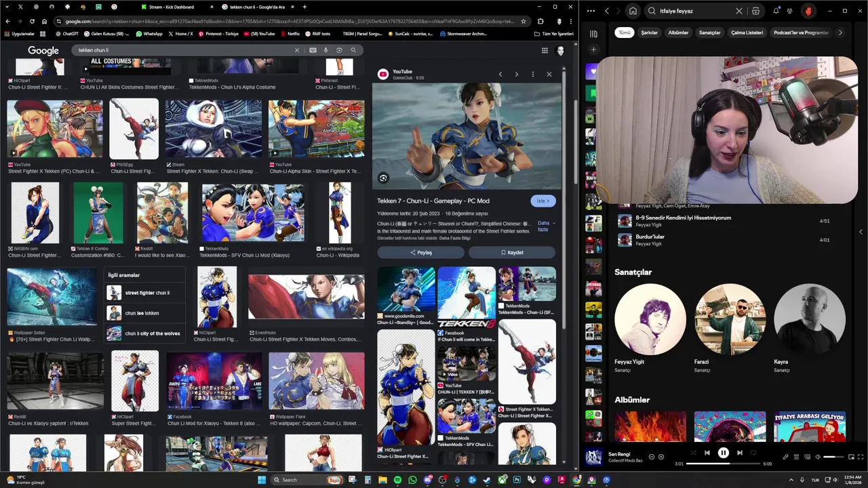
Task: Select Sanatçılar filter chip
Action: tap(709, 33)
